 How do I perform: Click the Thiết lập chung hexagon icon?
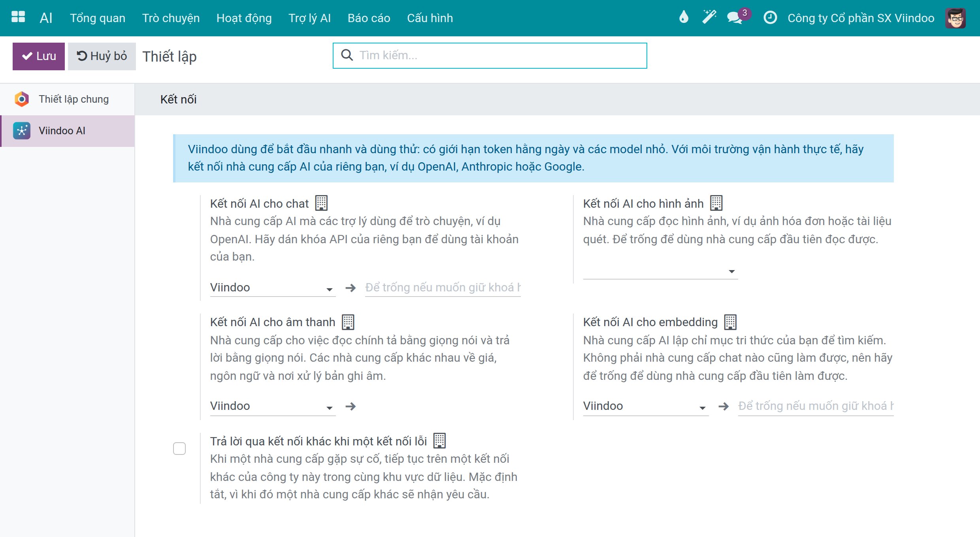22,99
